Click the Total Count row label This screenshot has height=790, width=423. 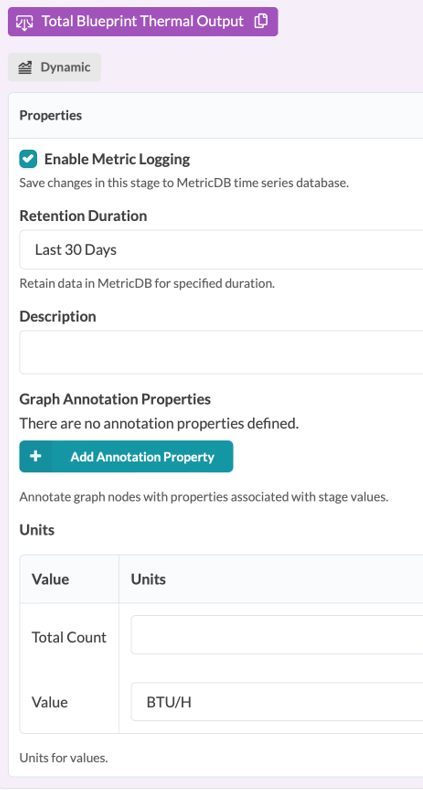[x=69, y=637]
